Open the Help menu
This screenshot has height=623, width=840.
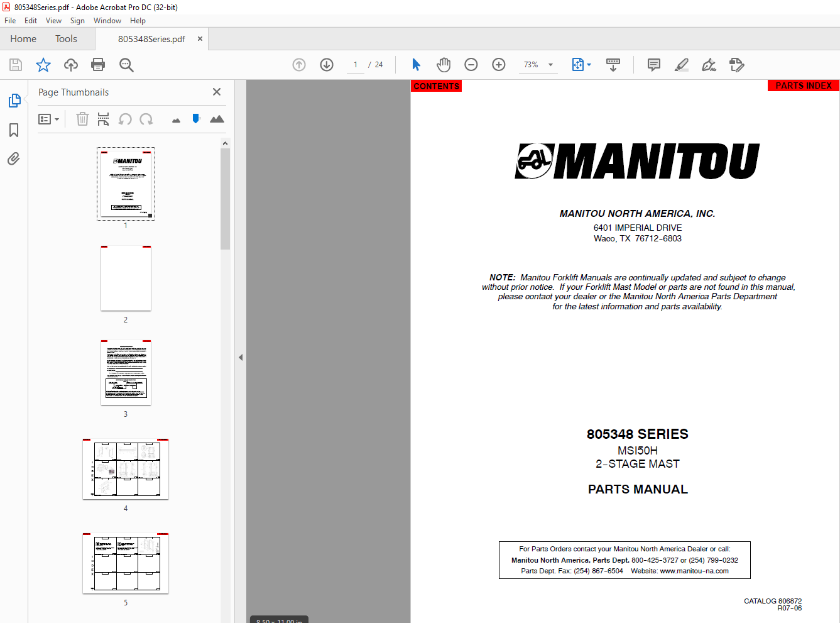point(138,21)
